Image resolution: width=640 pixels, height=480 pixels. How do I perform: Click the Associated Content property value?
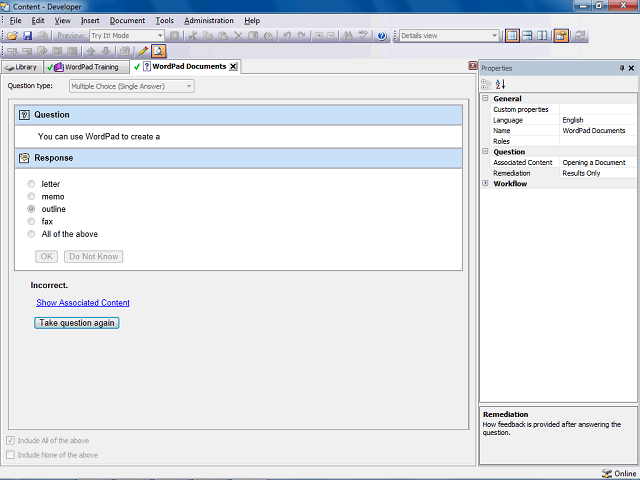pyautogui.click(x=598, y=162)
